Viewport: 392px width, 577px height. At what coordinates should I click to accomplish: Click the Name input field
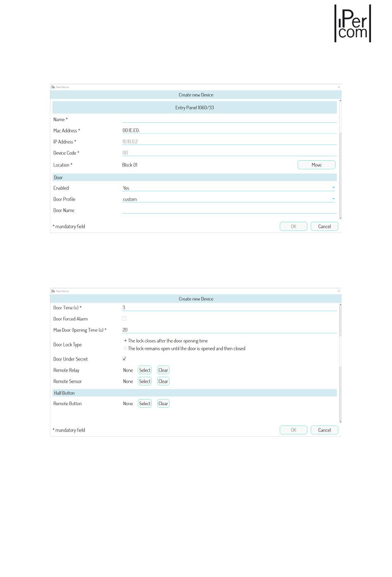pos(229,119)
